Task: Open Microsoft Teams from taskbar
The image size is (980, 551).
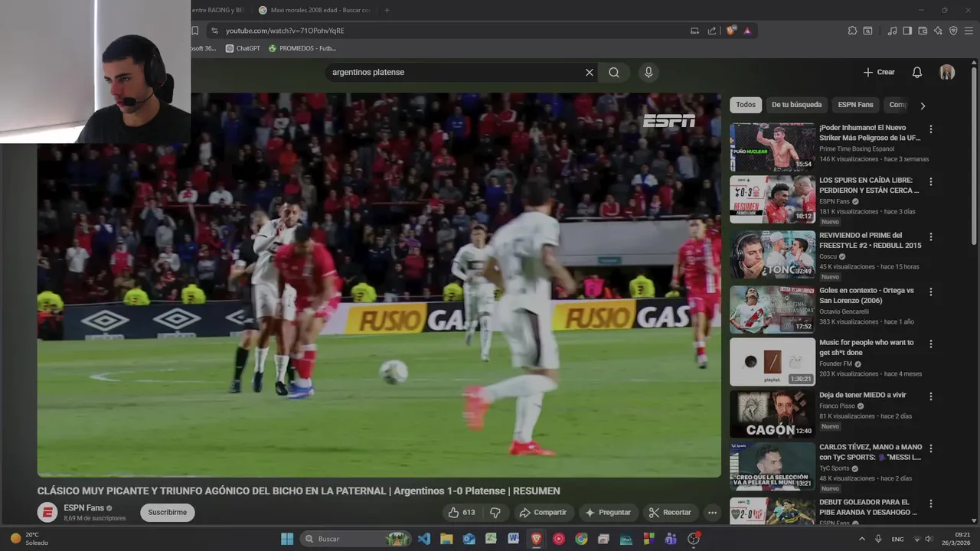Action: (x=671, y=539)
